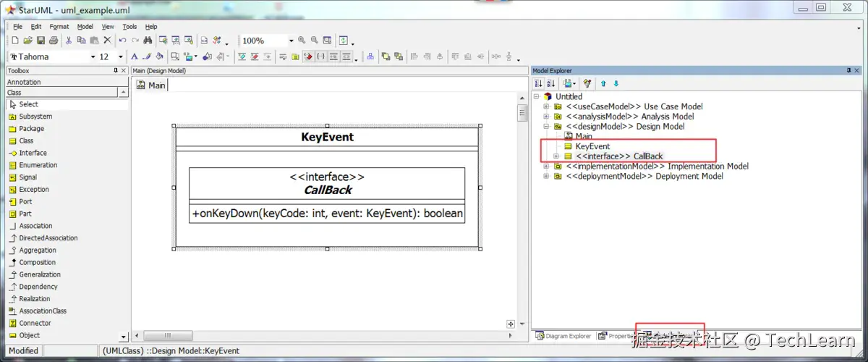Viewport: 868px width, 362px height.
Task: Click the Line Color pen icon
Action: [x=146, y=56]
